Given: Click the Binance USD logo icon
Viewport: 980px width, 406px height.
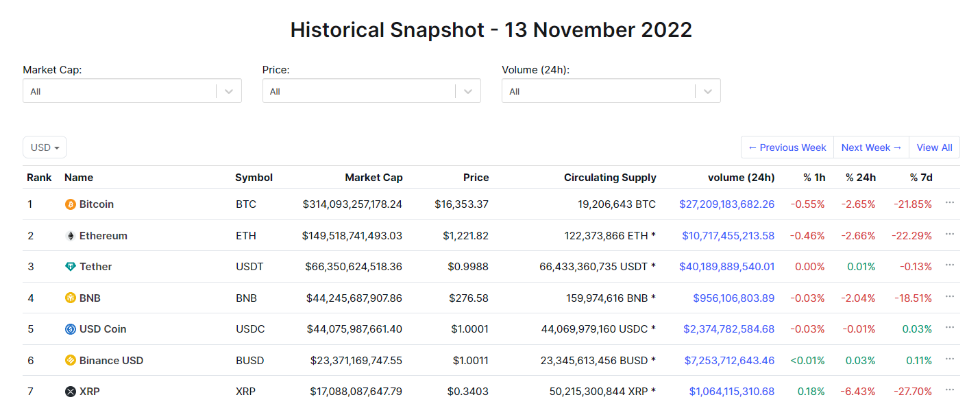Looking at the screenshot, I should [x=70, y=361].
